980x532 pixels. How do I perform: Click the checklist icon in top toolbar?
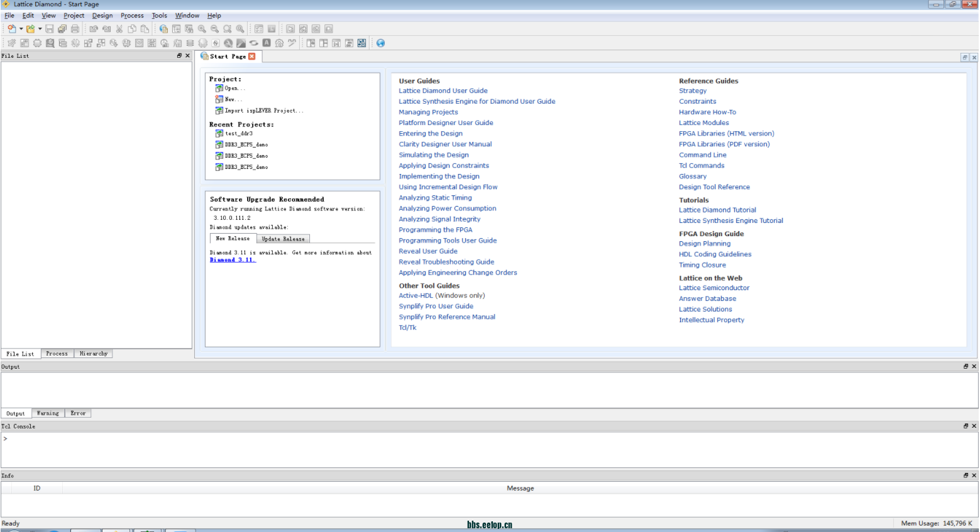click(x=258, y=29)
